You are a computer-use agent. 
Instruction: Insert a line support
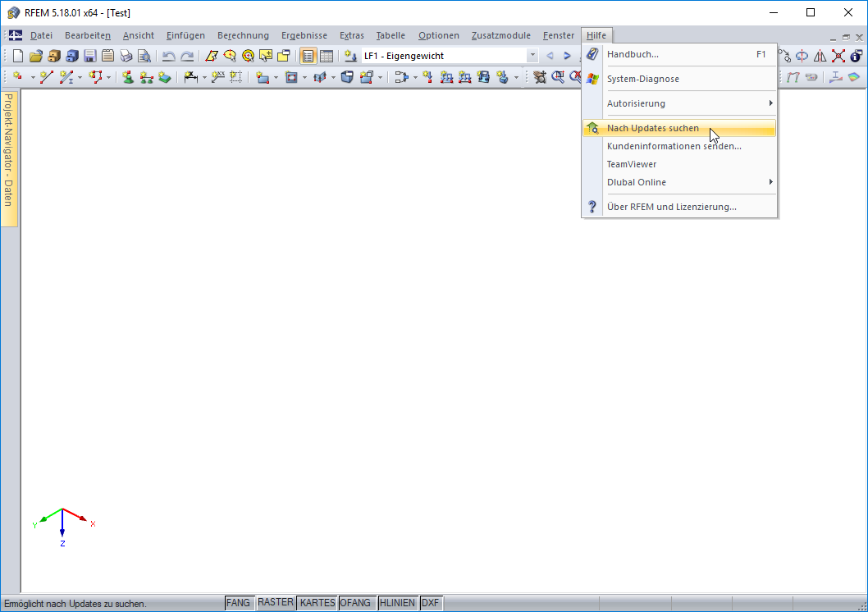click(x=146, y=77)
